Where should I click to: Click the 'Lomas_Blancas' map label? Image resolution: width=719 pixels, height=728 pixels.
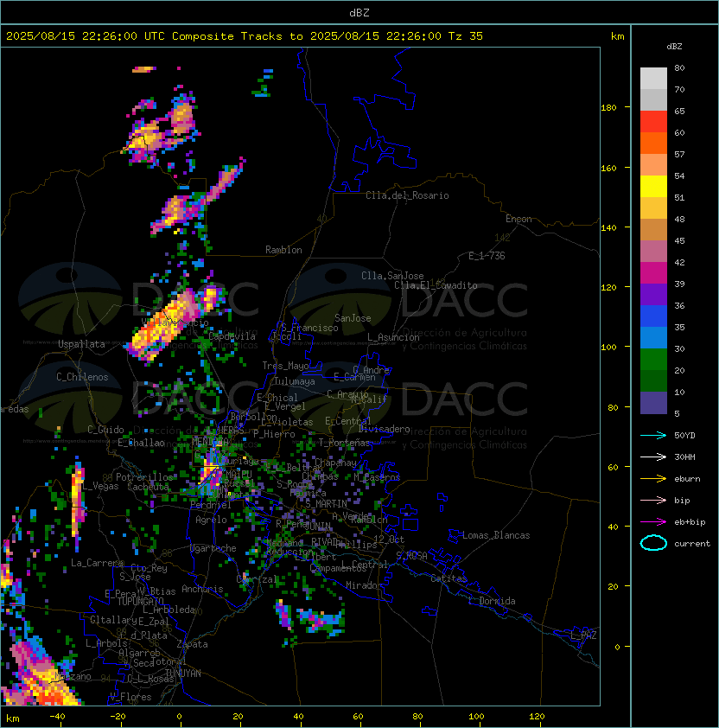(x=496, y=535)
